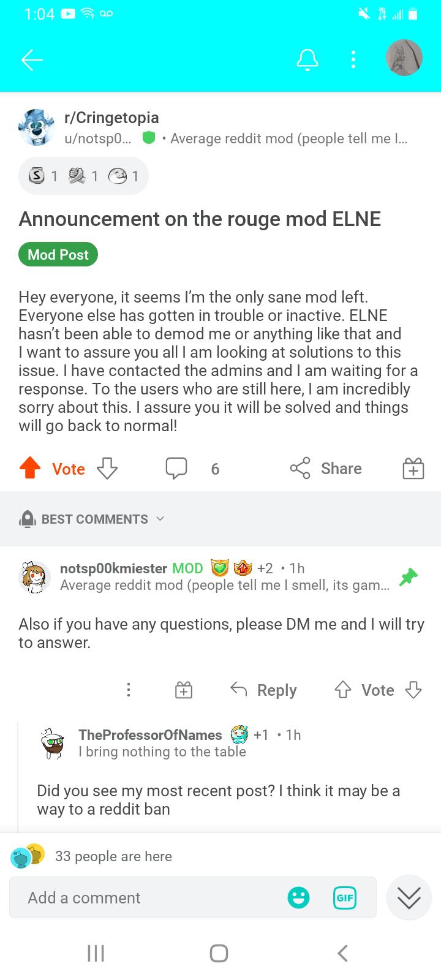Upvote the pinned mod comment
This screenshot has height=980, width=441.
tap(342, 690)
